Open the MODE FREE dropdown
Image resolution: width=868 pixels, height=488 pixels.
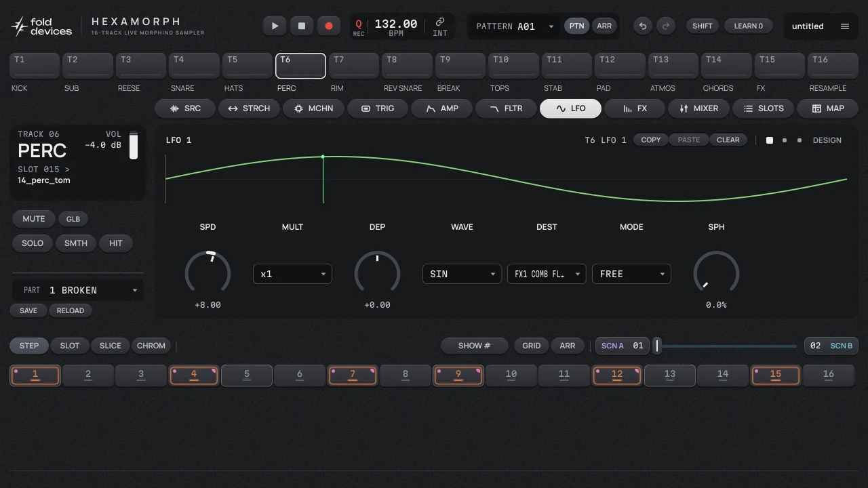[x=631, y=274]
